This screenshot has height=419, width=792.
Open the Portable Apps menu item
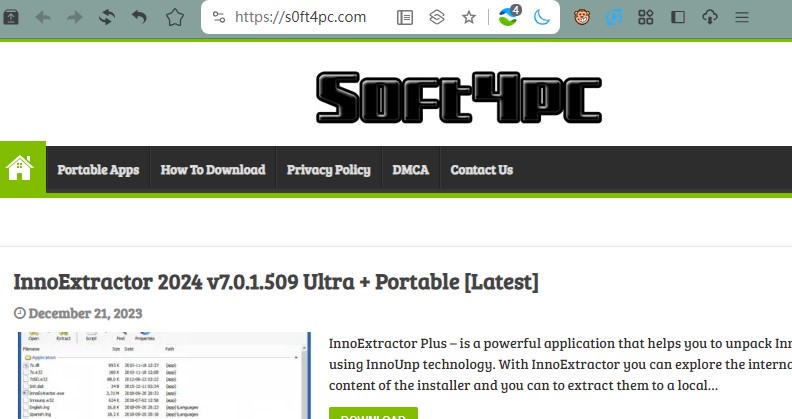click(98, 170)
